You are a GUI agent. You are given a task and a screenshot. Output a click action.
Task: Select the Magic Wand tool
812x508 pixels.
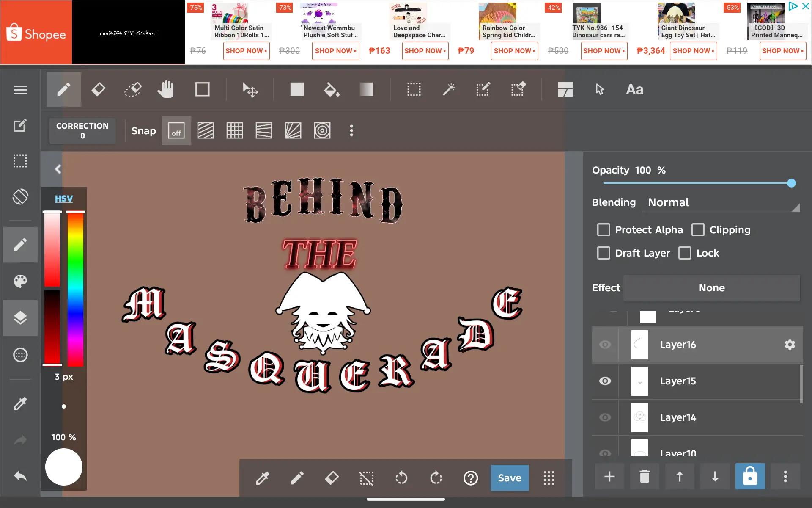tap(449, 89)
